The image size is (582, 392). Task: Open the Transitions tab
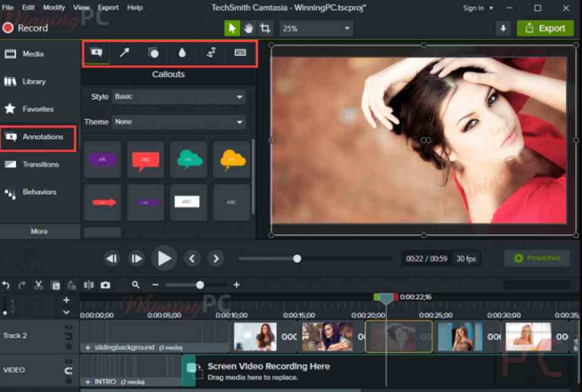point(32,164)
